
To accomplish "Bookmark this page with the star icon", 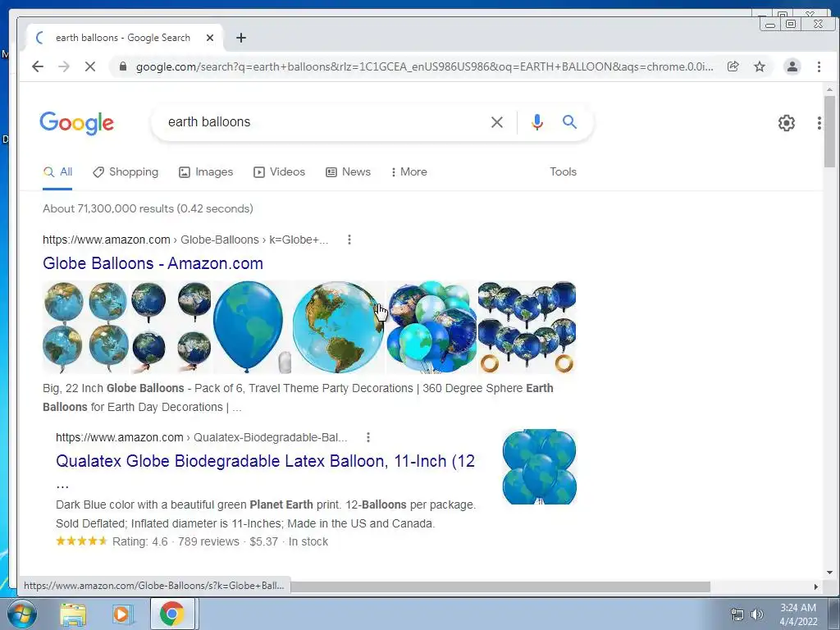I will tap(759, 66).
